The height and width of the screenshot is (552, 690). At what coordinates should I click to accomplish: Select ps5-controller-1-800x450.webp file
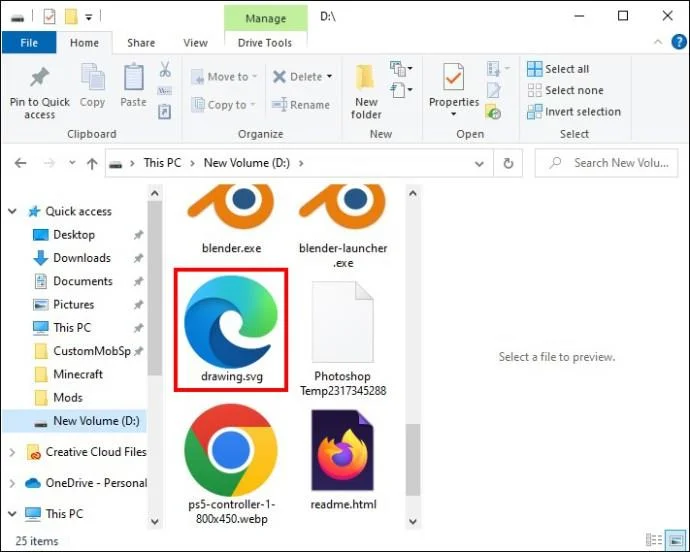[x=231, y=464]
